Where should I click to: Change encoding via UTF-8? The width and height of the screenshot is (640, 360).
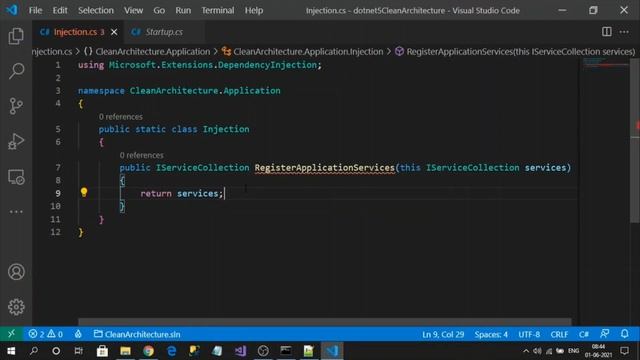[x=529, y=334]
